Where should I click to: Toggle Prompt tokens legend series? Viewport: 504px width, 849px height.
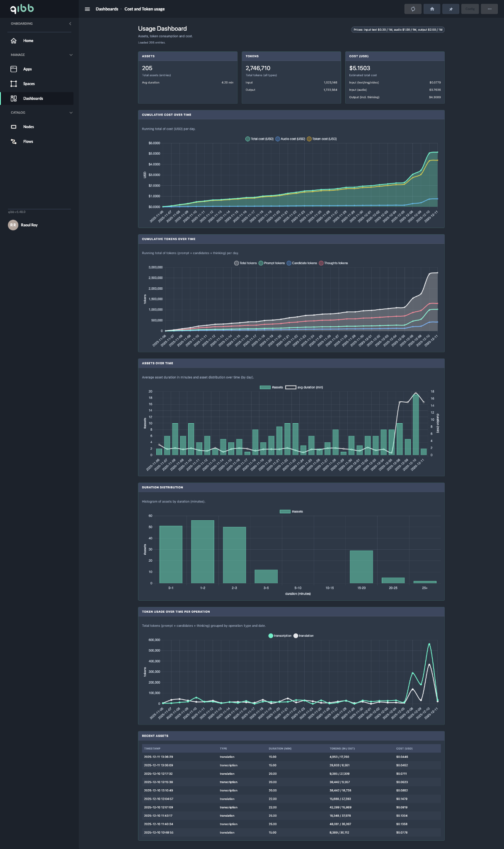pos(272,263)
